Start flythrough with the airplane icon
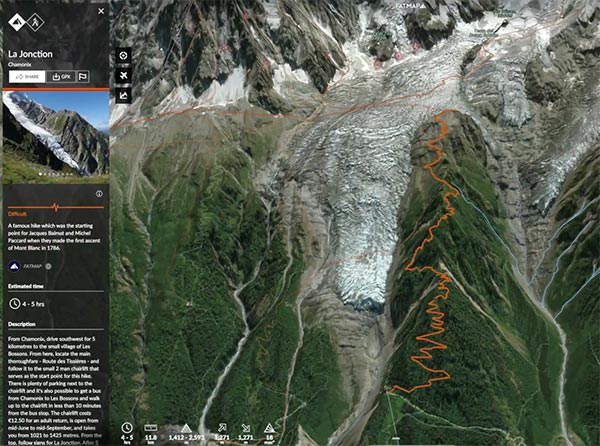 click(123, 75)
